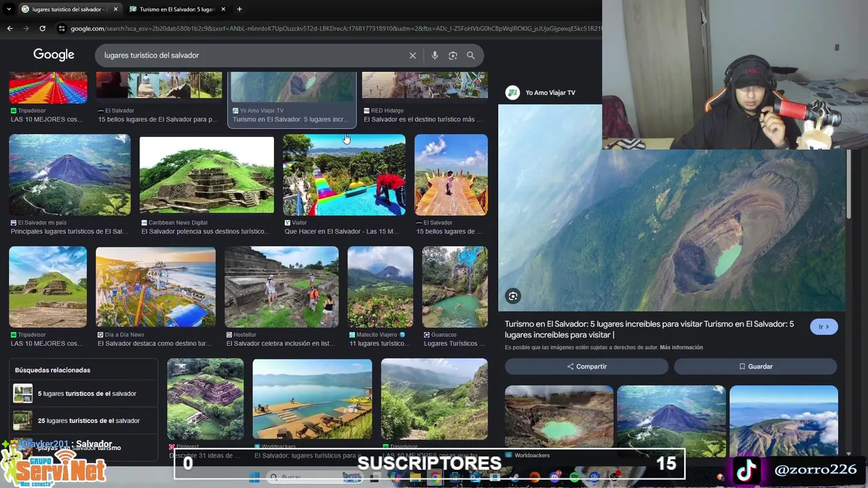This screenshot has height=488, width=868.
Task: Open the Día a Día News beach image
Action: pos(155,287)
